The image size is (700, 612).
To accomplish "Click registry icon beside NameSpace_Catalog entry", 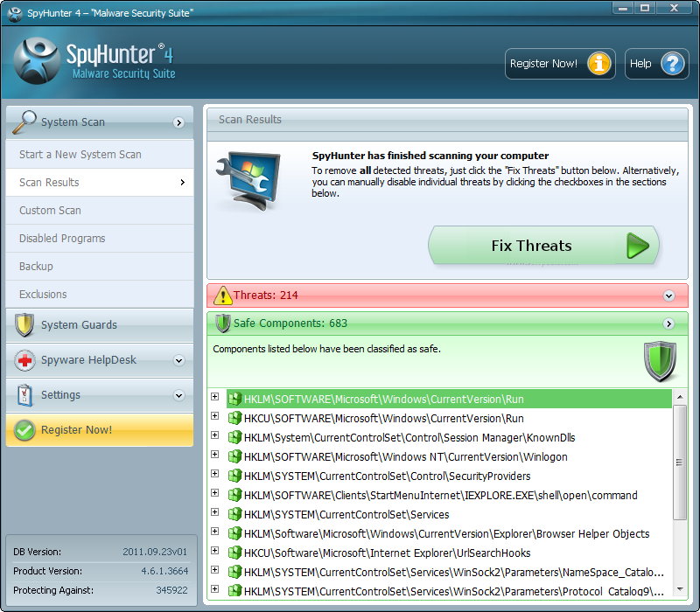I will (x=234, y=572).
